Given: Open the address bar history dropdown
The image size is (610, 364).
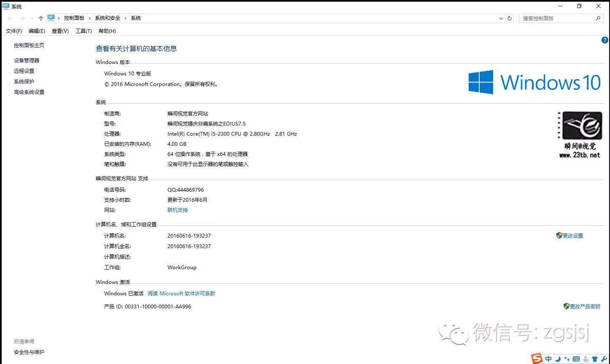Looking at the screenshot, I should (501, 19).
